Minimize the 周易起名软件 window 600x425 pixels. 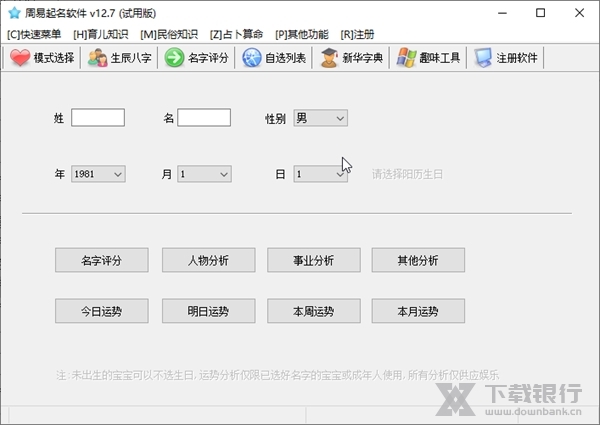point(502,13)
